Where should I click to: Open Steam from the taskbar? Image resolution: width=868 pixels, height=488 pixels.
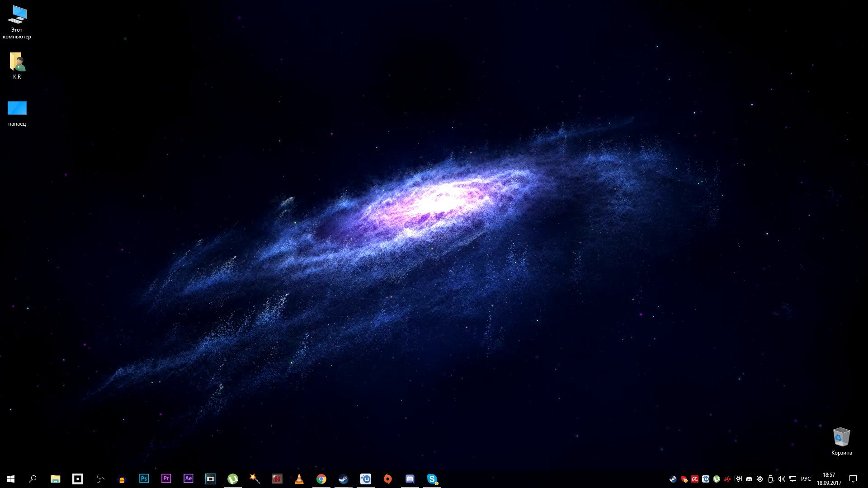344,479
